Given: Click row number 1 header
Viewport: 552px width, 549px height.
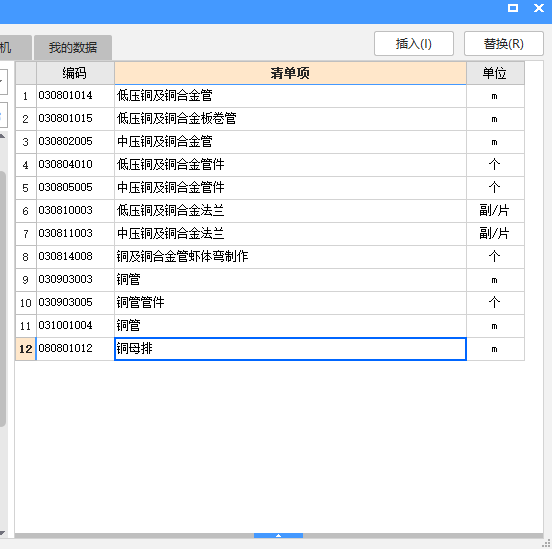Looking at the screenshot, I should 26,96.
